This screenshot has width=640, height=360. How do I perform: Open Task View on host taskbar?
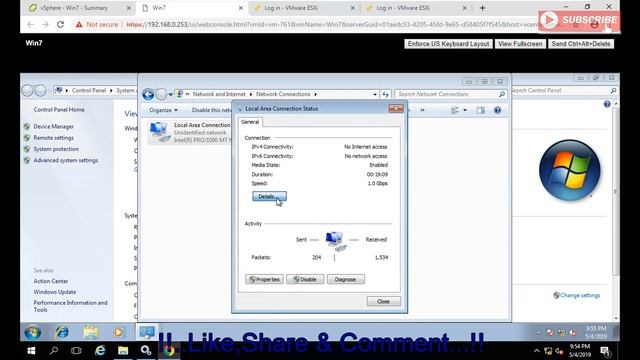[x=76, y=351]
